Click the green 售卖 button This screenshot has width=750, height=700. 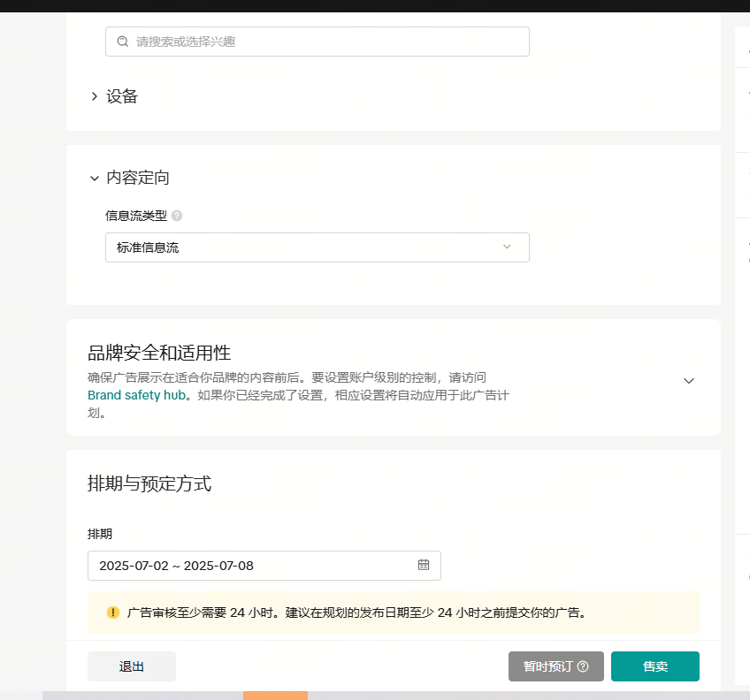654,666
